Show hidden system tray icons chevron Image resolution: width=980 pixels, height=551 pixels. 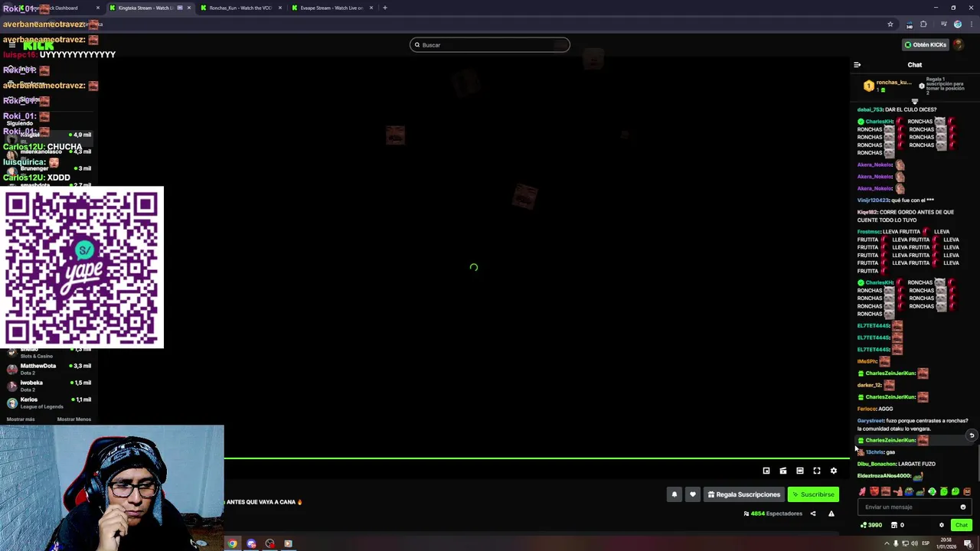887,543
